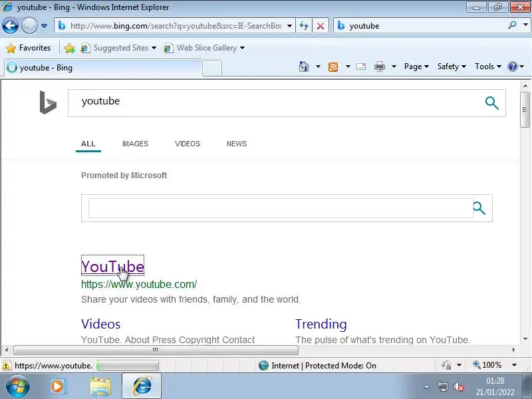Open the Favorites star button
This screenshot has width=532, height=399.
[29, 48]
